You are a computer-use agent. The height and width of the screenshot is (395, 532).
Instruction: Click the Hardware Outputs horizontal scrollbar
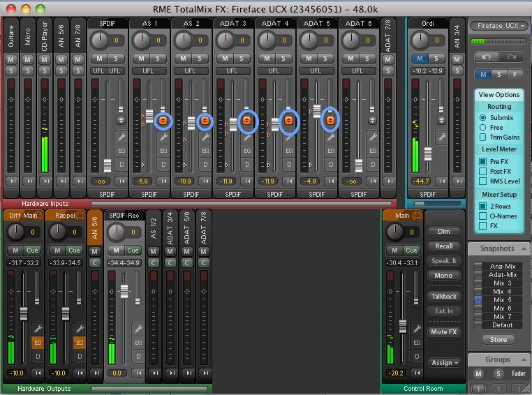coord(149,389)
